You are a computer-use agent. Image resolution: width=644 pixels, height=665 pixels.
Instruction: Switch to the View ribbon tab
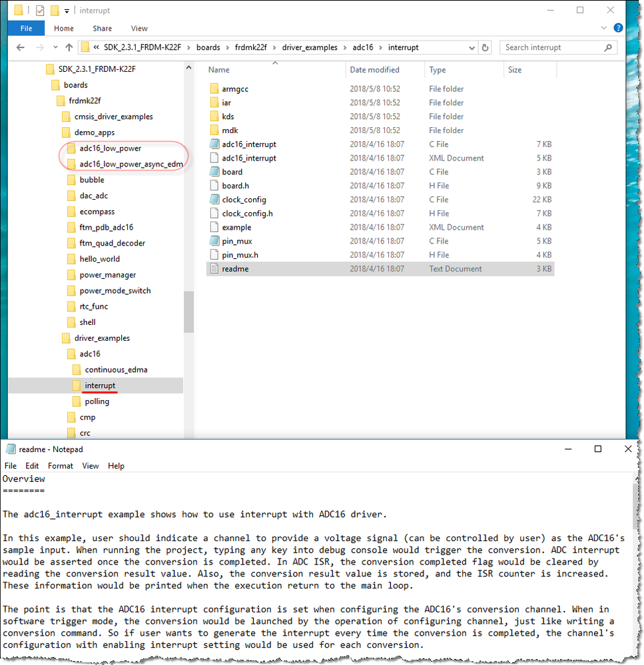[x=139, y=29]
